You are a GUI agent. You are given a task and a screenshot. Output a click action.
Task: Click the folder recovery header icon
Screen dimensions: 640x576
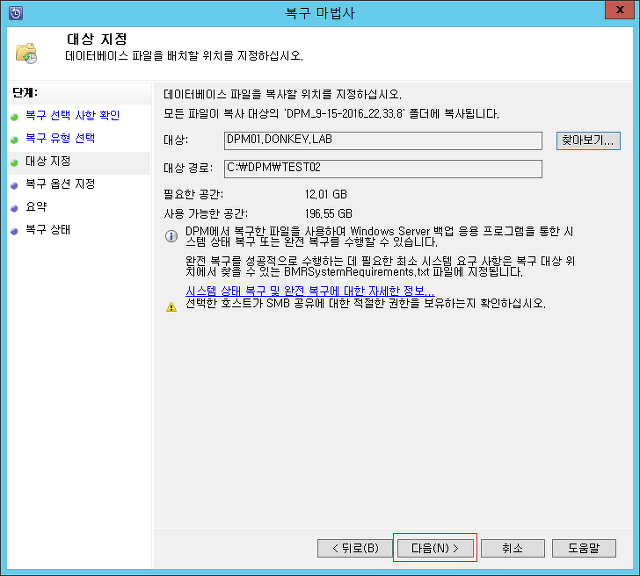[26, 53]
